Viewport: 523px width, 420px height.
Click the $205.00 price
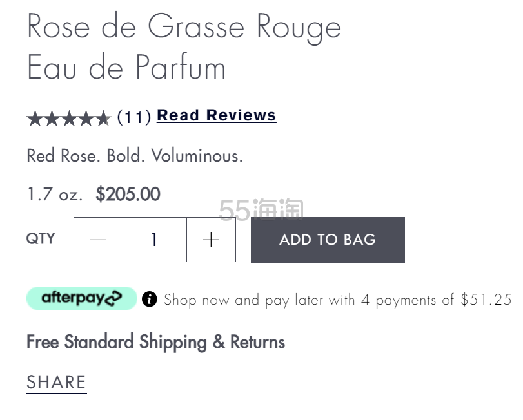pyautogui.click(x=128, y=195)
